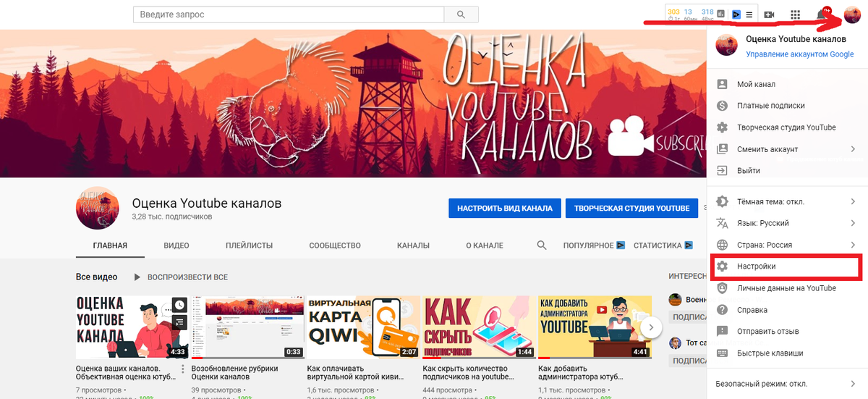Open the account avatar menu in header
The image size is (868, 399).
coord(852,14)
